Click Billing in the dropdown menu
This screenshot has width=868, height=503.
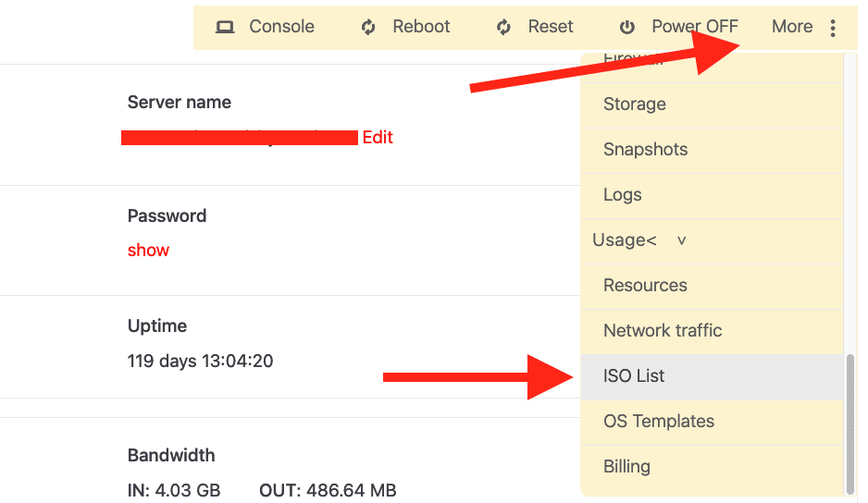(x=626, y=466)
